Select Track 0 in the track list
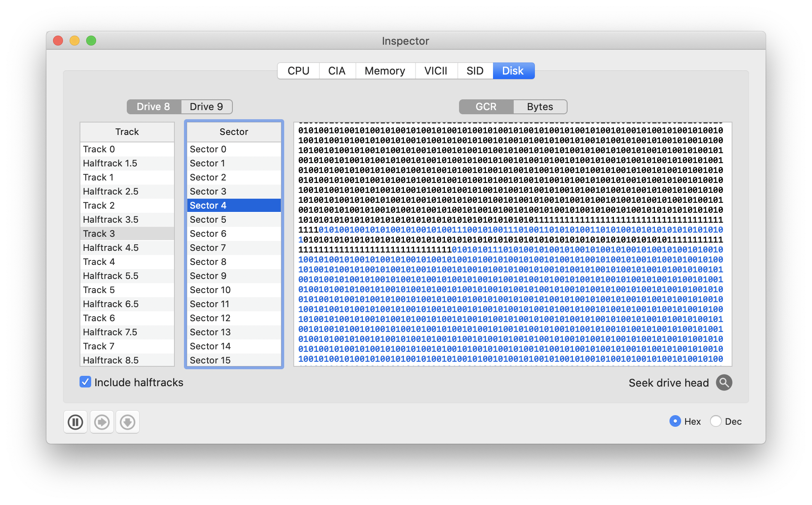The width and height of the screenshot is (812, 505). 127,149
